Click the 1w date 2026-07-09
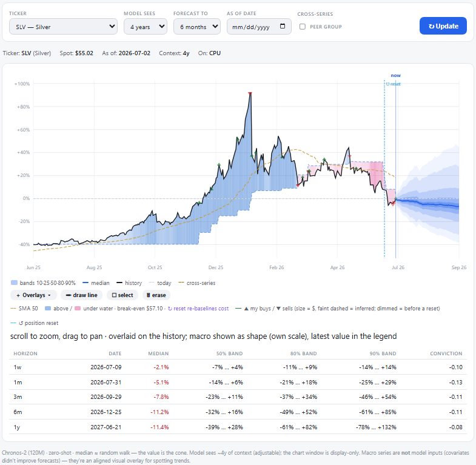The image size is (476, 465). point(106,367)
